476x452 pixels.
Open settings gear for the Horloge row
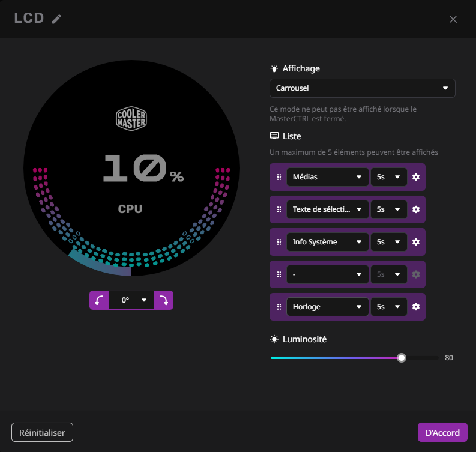coord(416,307)
